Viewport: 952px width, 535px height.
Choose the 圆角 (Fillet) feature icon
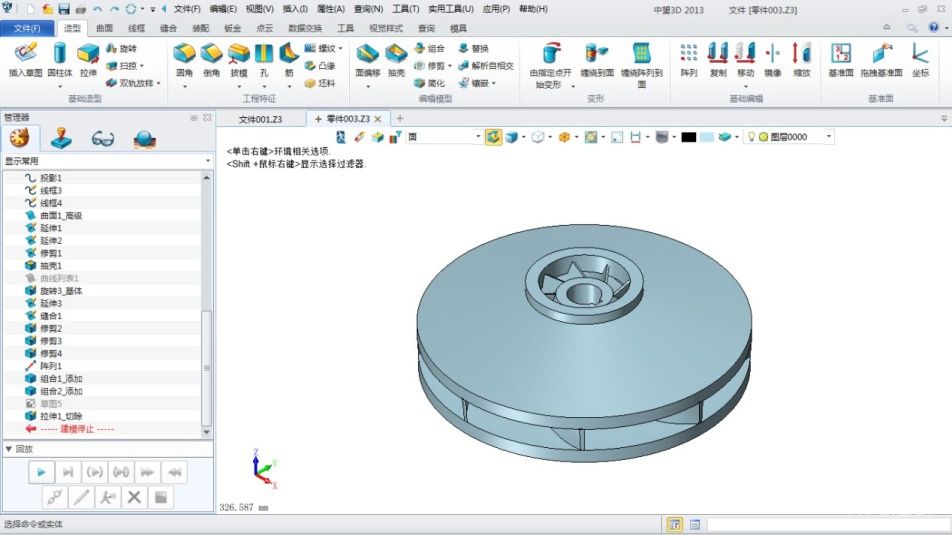[184, 59]
